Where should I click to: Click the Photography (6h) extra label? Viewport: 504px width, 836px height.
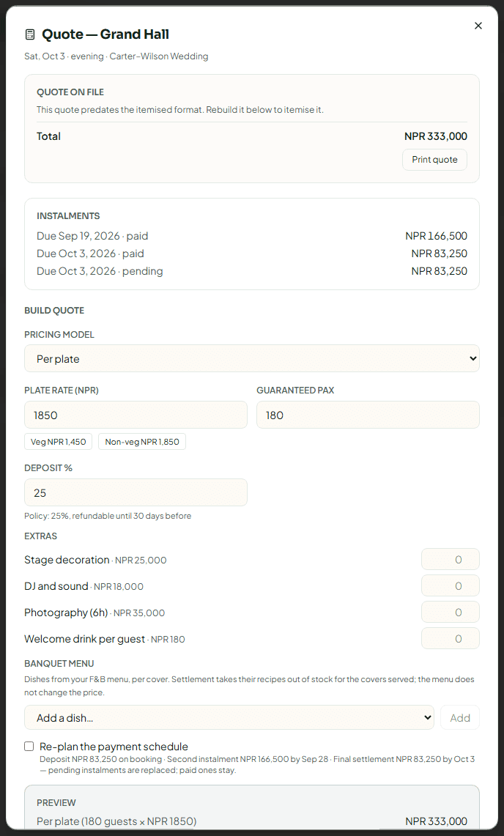tap(66, 613)
